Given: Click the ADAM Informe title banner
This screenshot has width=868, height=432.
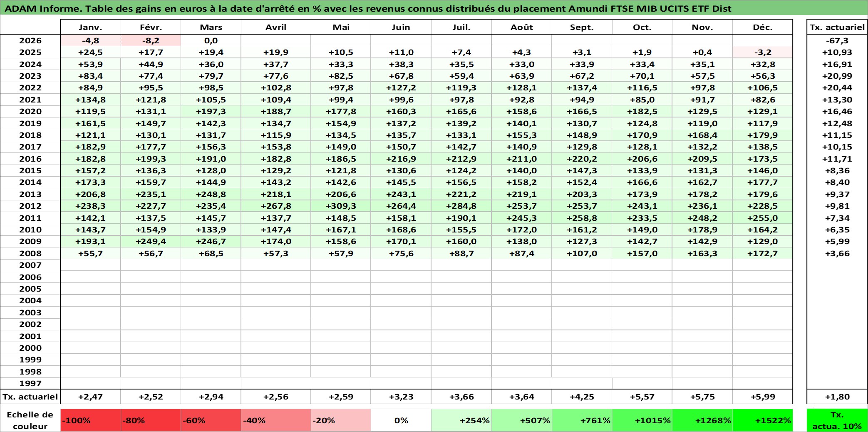Looking at the screenshot, I should (434, 8).
